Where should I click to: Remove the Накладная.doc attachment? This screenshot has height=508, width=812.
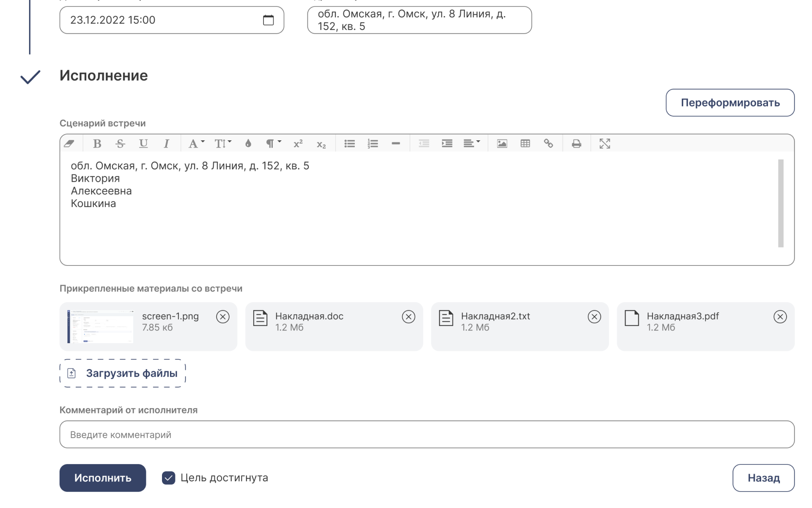tap(409, 317)
